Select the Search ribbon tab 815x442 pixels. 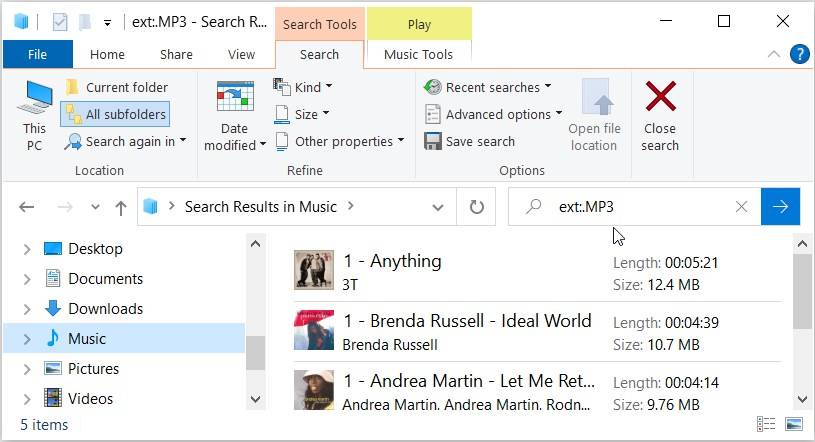coord(319,54)
